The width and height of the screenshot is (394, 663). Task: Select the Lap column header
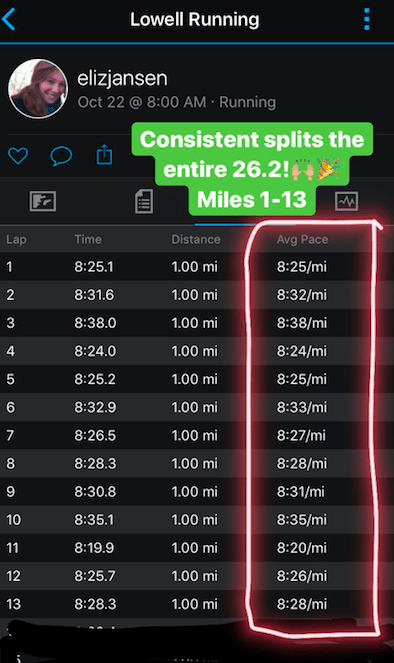[16, 239]
